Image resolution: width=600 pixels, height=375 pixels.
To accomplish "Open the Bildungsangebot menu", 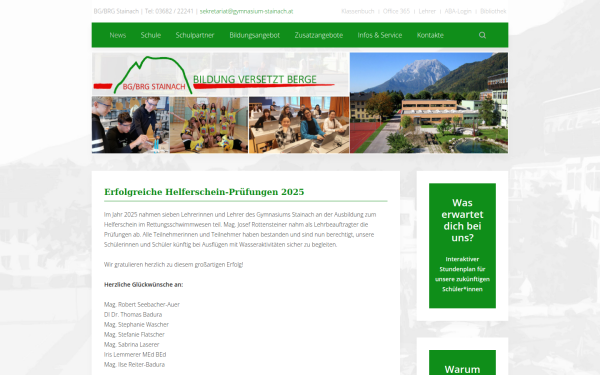I will [x=254, y=35].
